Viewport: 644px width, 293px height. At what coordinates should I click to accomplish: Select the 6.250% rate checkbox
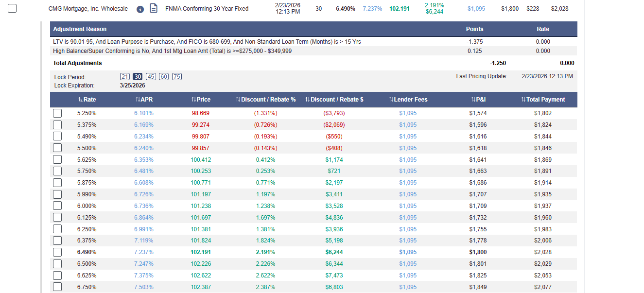57,229
